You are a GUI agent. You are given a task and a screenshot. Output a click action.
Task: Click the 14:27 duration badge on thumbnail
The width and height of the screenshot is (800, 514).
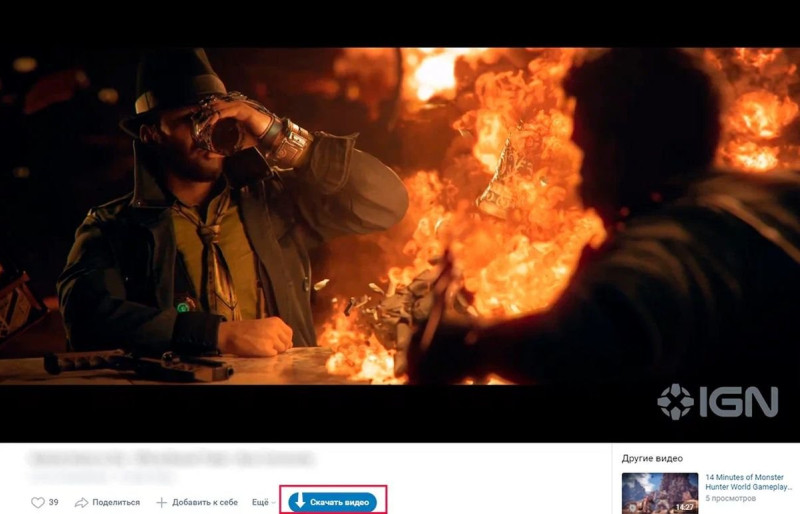tap(685, 507)
